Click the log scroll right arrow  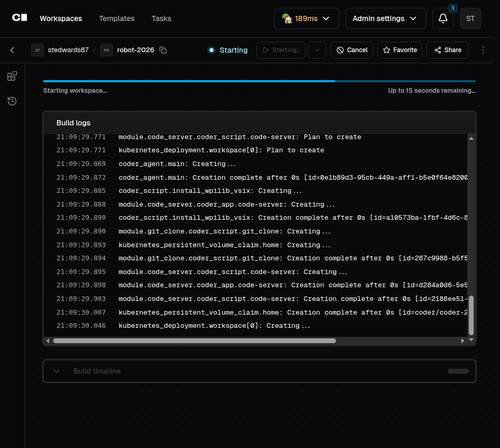click(x=463, y=340)
